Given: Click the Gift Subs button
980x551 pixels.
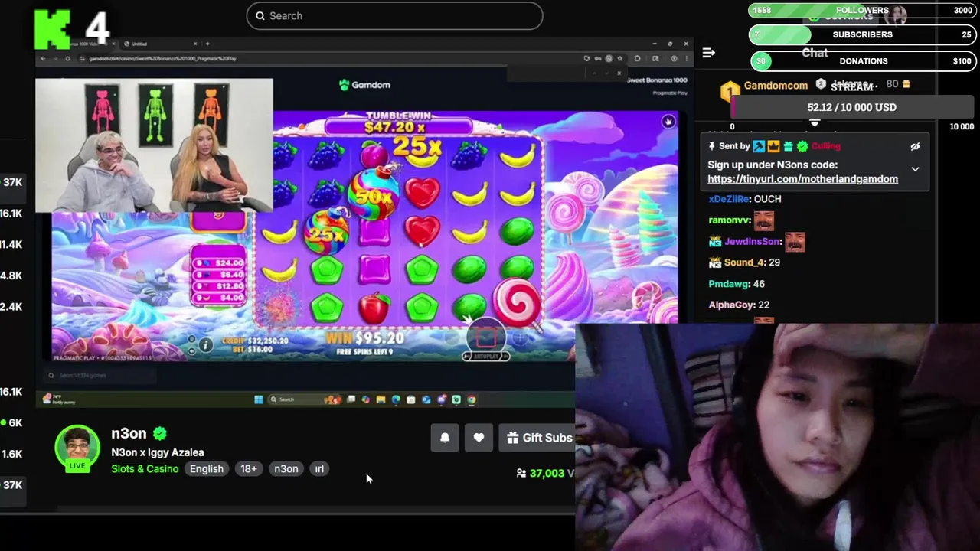Looking at the screenshot, I should click(x=539, y=438).
